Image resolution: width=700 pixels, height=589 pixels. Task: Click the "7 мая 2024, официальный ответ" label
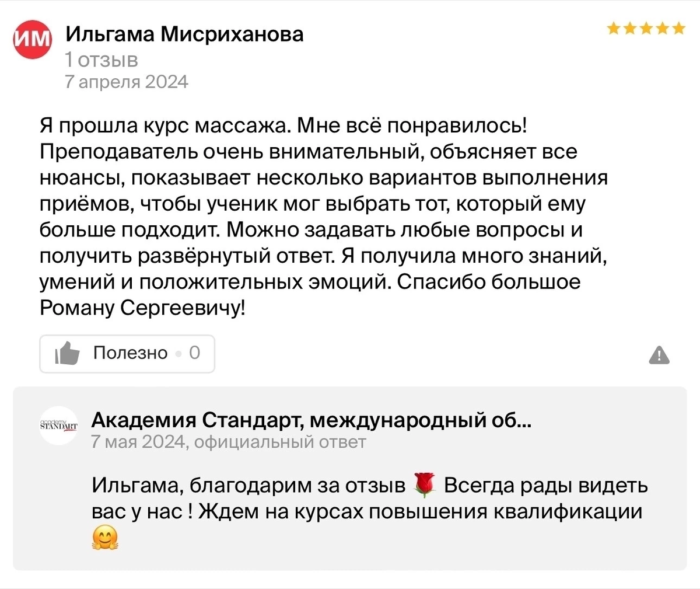(x=229, y=442)
